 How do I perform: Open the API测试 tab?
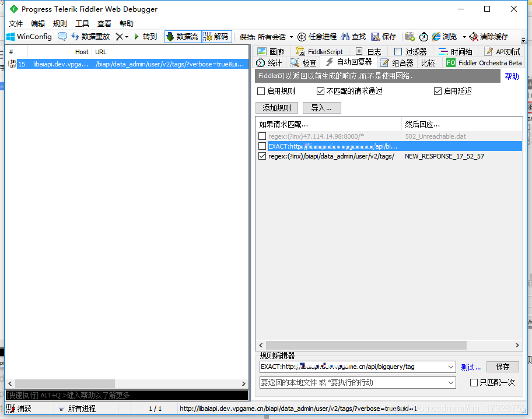[x=502, y=51]
